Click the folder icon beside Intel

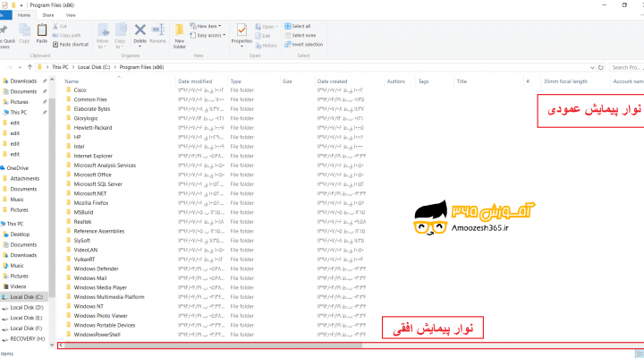click(x=68, y=146)
